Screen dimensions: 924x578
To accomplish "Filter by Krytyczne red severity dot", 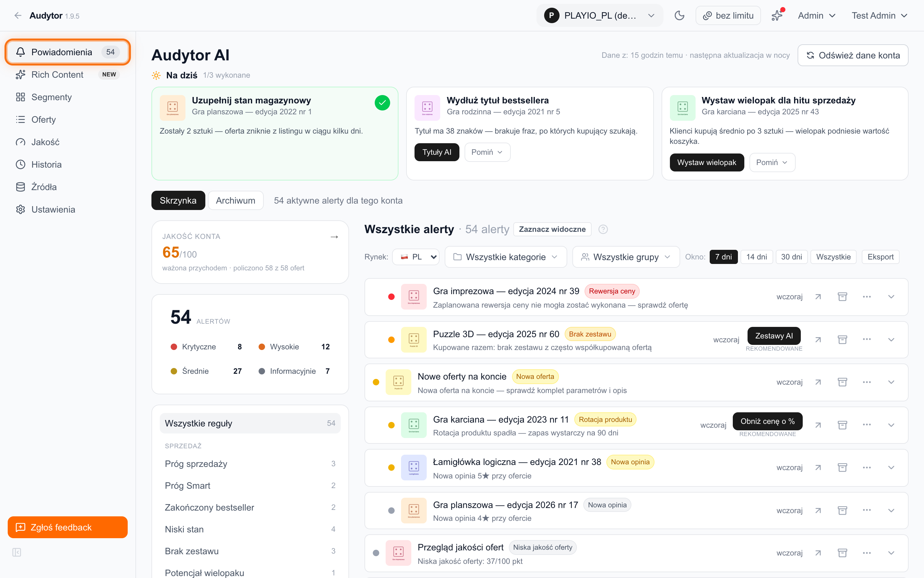I will coord(174,347).
